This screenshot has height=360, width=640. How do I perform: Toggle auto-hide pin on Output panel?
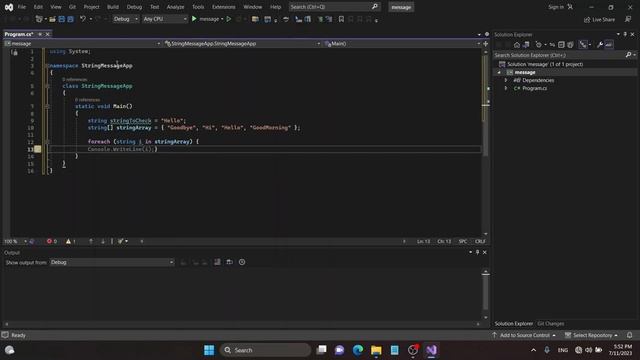pos(477,252)
